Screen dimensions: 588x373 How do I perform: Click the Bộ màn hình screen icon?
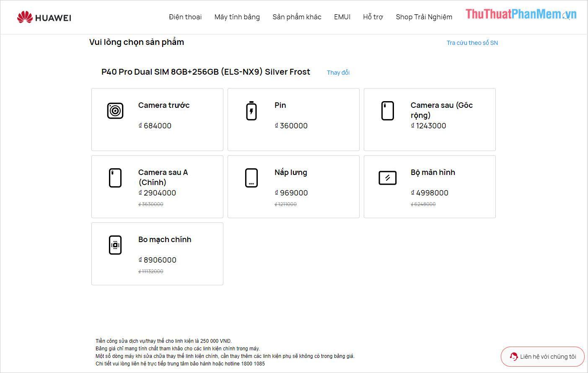388,178
